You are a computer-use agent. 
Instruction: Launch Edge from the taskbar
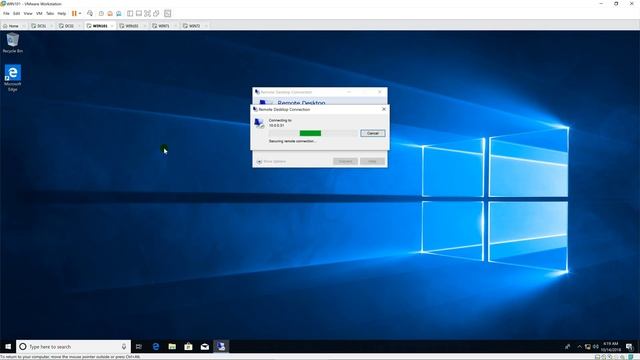[x=156, y=347]
